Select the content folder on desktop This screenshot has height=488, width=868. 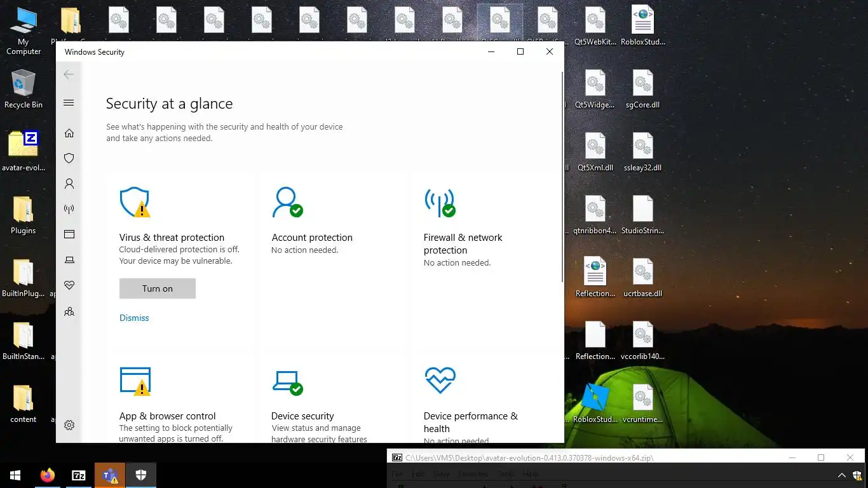coord(24,403)
